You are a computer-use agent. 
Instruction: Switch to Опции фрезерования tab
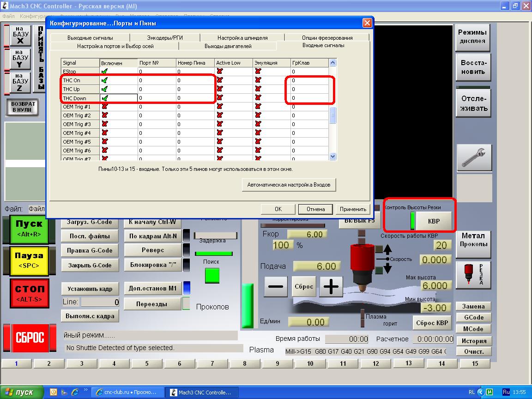pos(327,38)
